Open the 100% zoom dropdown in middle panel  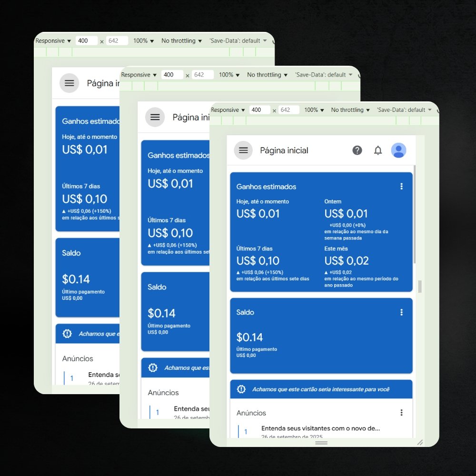coord(229,75)
